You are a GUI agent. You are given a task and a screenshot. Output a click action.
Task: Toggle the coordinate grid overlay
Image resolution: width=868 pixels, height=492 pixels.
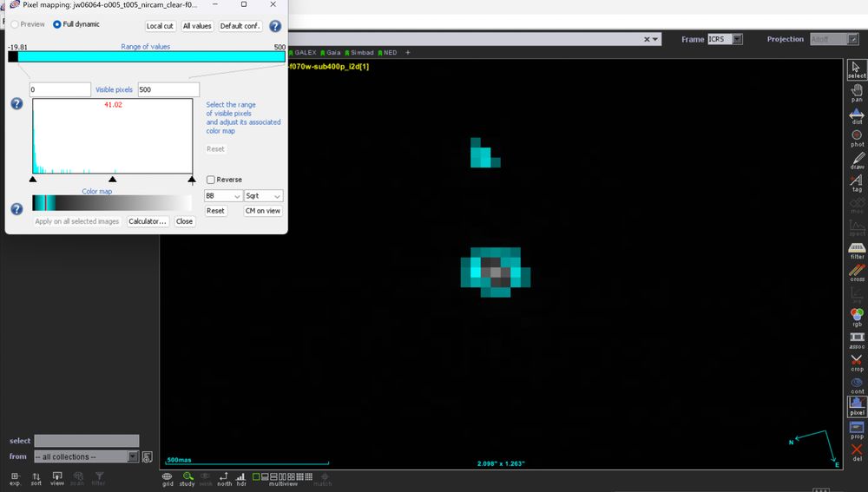168,479
